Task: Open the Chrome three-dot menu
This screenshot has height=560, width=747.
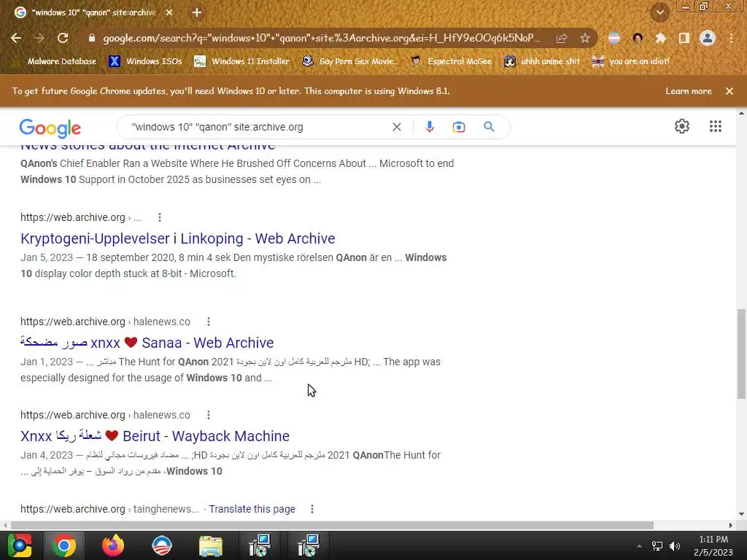Action: click(731, 38)
